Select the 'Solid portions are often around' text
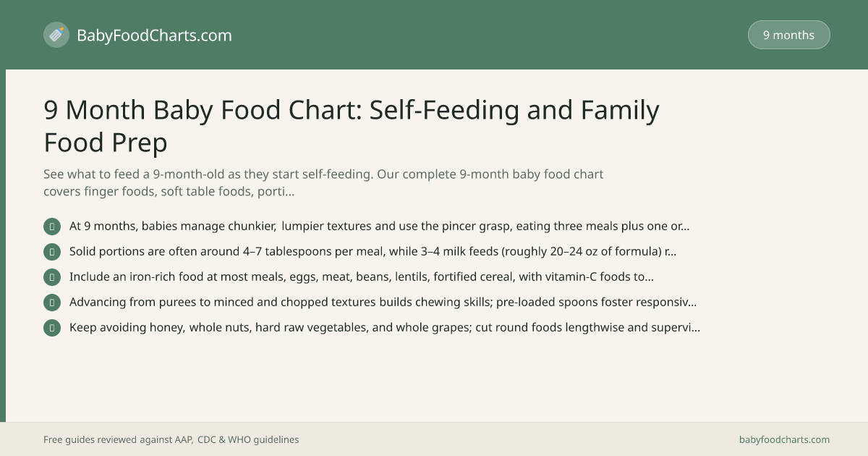The image size is (868, 456). pos(373,251)
